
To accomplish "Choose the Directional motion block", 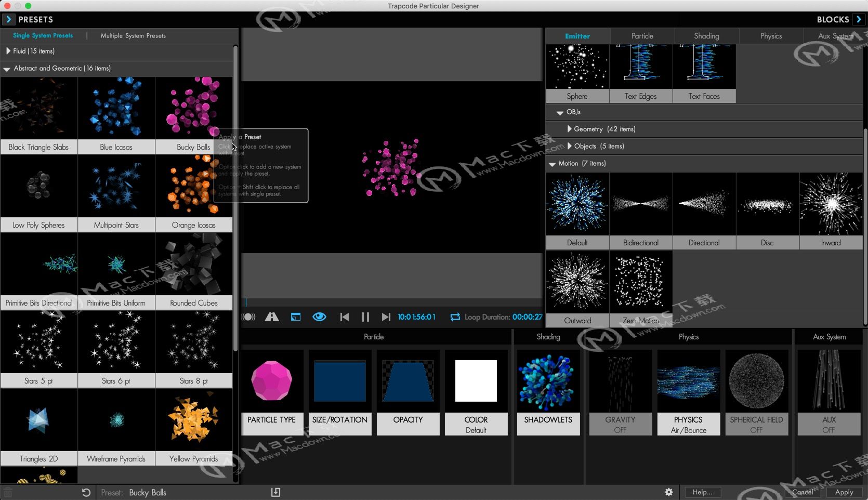I will pos(704,211).
